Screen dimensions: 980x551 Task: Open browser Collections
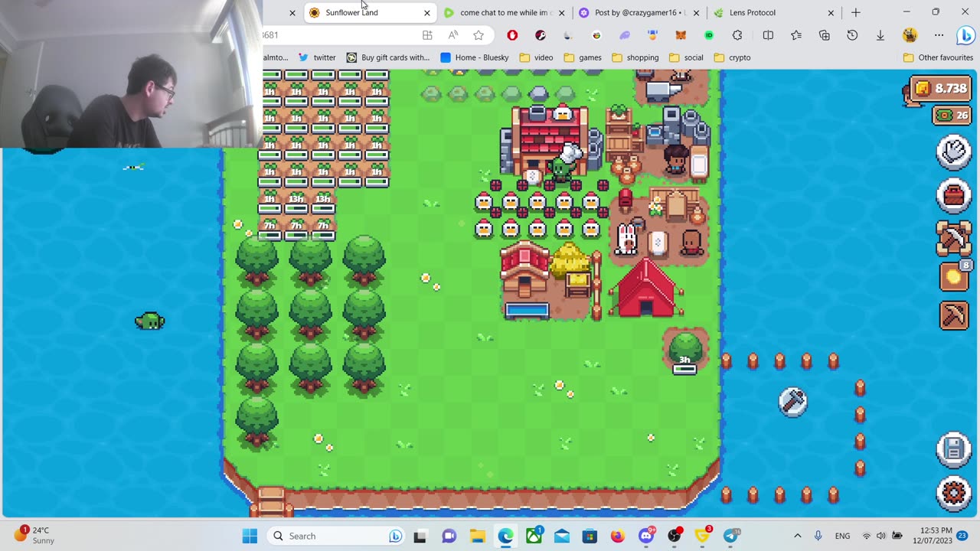coord(825,35)
